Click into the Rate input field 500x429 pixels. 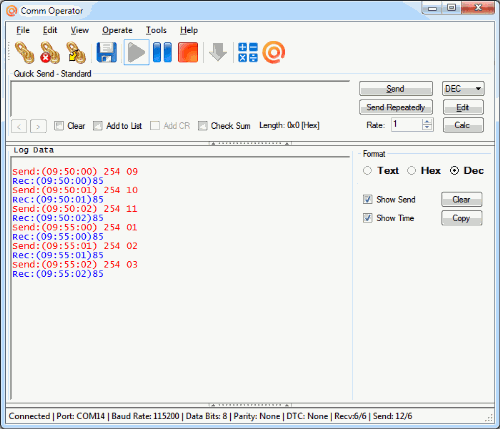(x=407, y=125)
